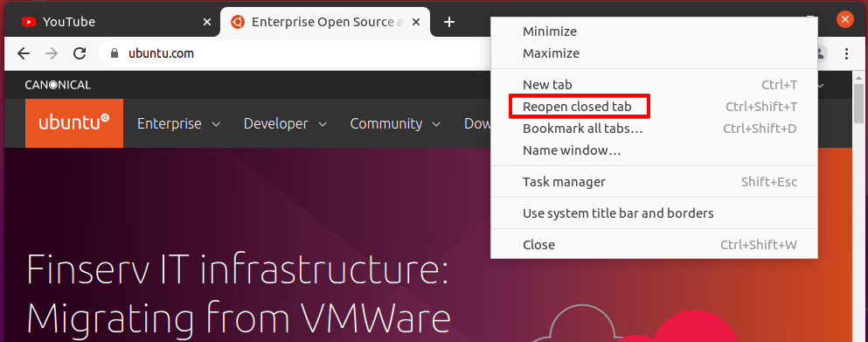
Task: Select Reopen closed tab
Action: [x=655, y=107]
